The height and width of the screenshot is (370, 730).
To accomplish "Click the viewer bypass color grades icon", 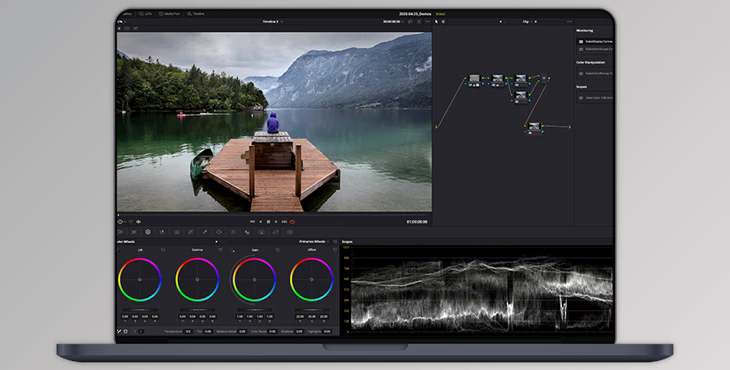I will pos(410,21).
